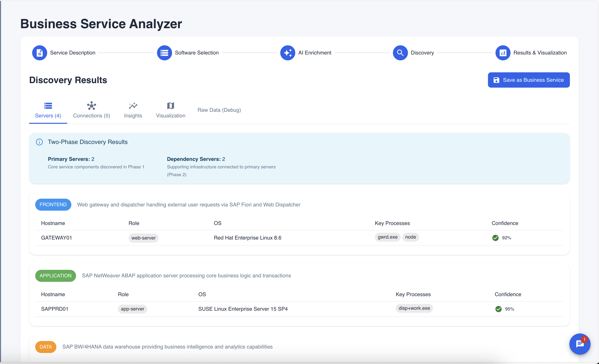Click the Software Selection step icon
Image resolution: width=599 pixels, height=364 pixels.
click(164, 53)
